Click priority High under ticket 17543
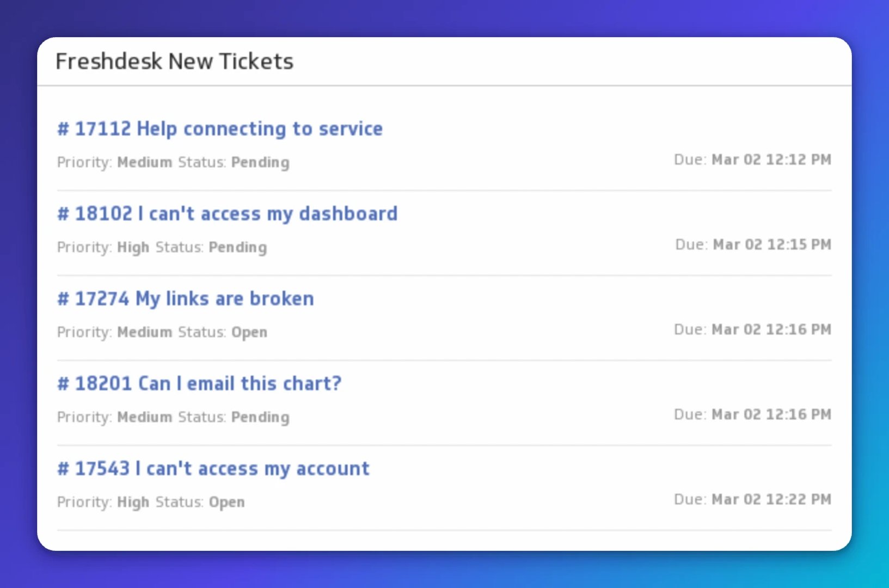Viewport: 889px width, 588px height. 133,503
